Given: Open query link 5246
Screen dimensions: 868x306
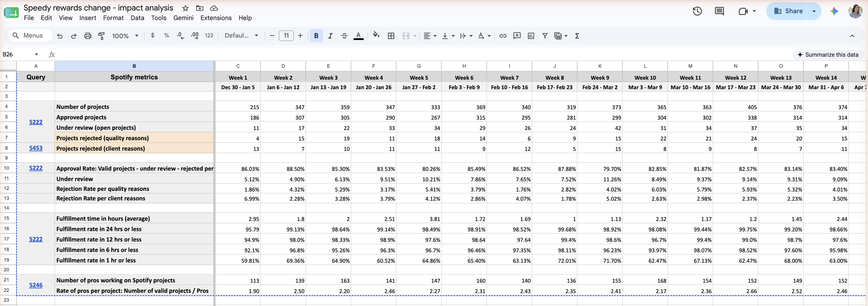Looking at the screenshot, I should pos(36,285).
